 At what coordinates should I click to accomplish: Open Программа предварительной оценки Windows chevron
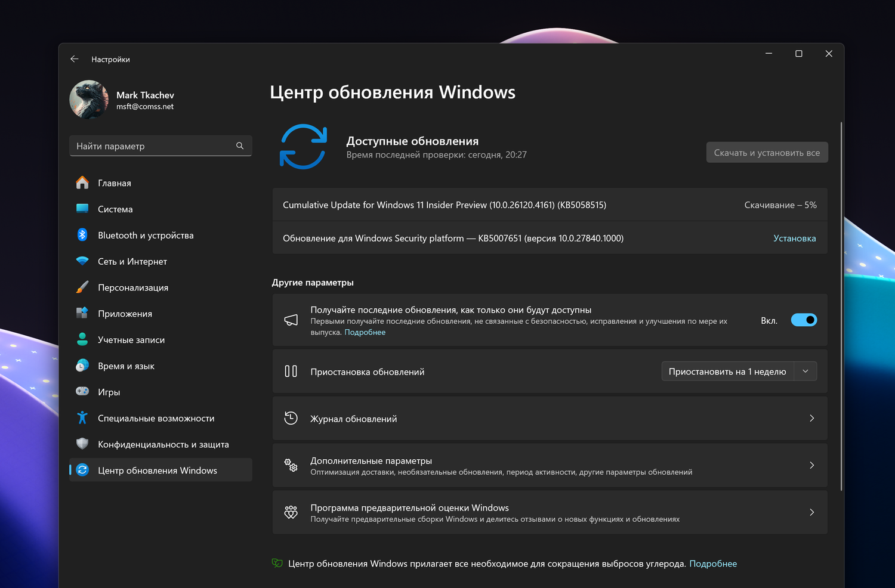pyautogui.click(x=811, y=513)
